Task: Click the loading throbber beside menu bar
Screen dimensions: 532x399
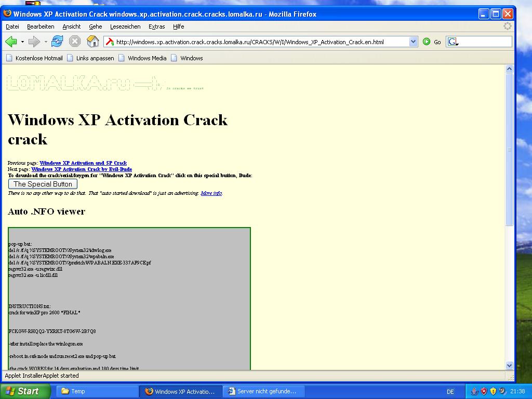Action: (507, 26)
